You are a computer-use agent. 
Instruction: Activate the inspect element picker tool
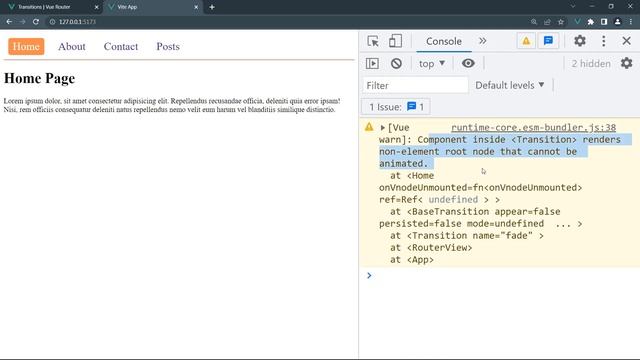pos(373,41)
